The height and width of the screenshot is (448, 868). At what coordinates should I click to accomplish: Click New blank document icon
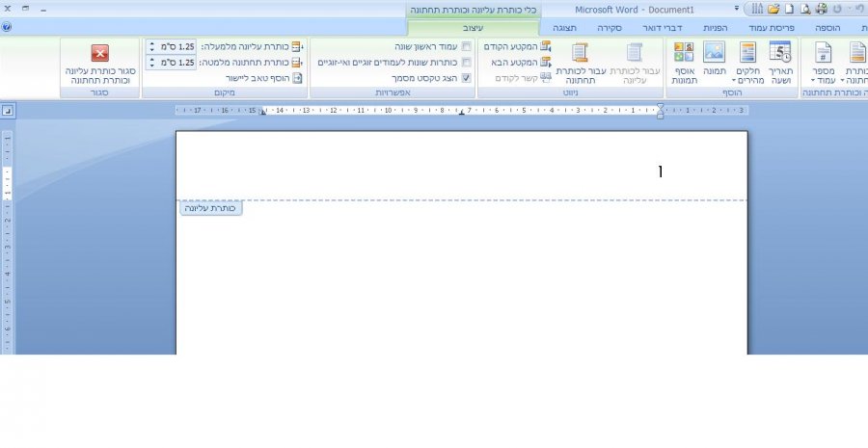(x=789, y=10)
